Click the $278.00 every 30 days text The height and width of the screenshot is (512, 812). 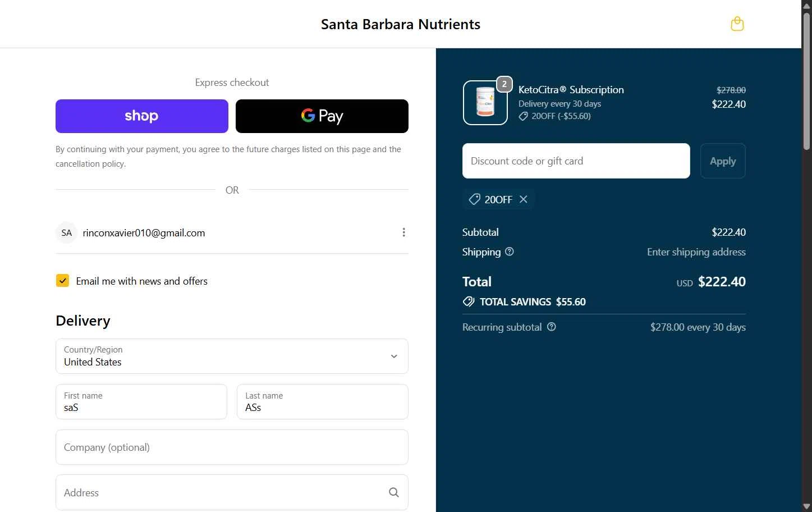pyautogui.click(x=698, y=327)
